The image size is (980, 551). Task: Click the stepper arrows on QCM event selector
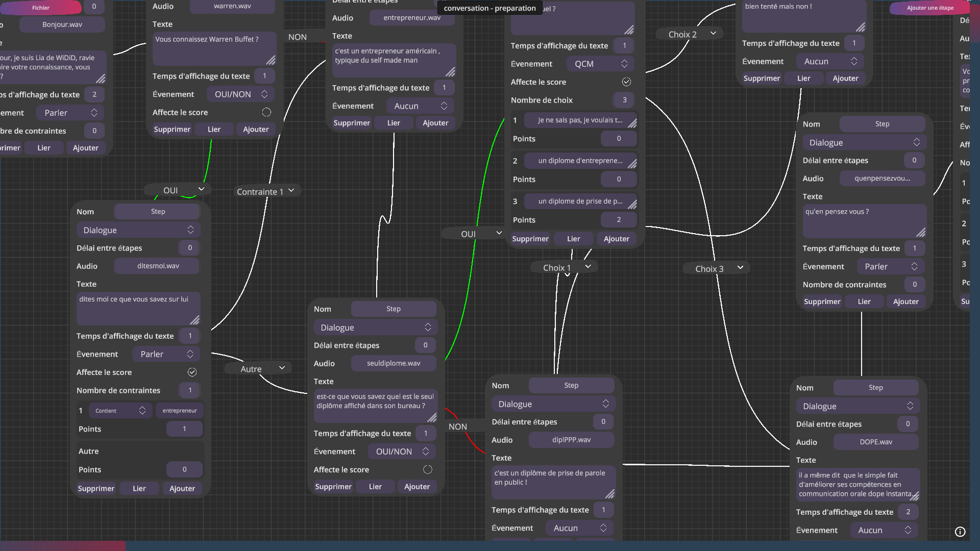pos(624,64)
